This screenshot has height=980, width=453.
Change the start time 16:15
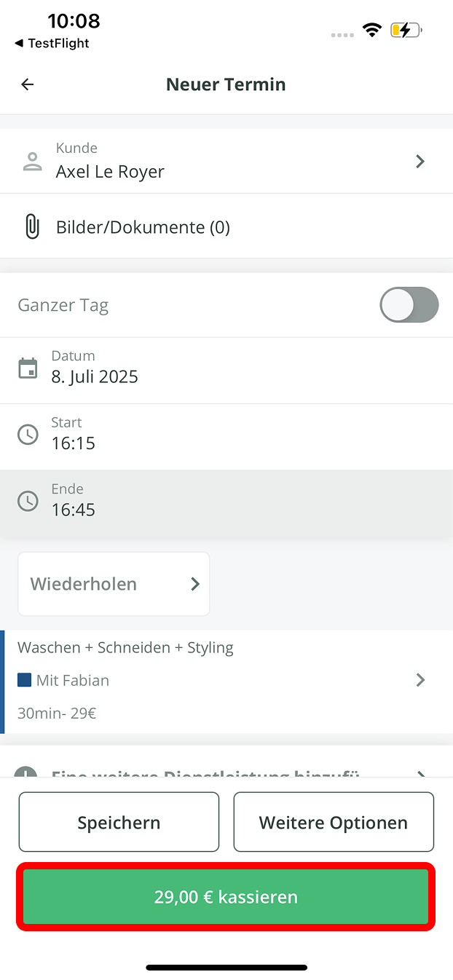(74, 443)
